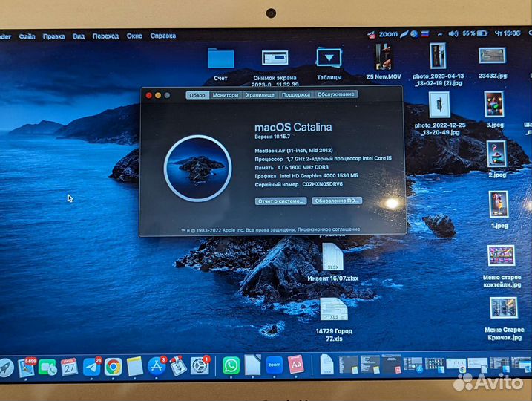Open Telegram from the Dock

pyautogui.click(x=91, y=367)
